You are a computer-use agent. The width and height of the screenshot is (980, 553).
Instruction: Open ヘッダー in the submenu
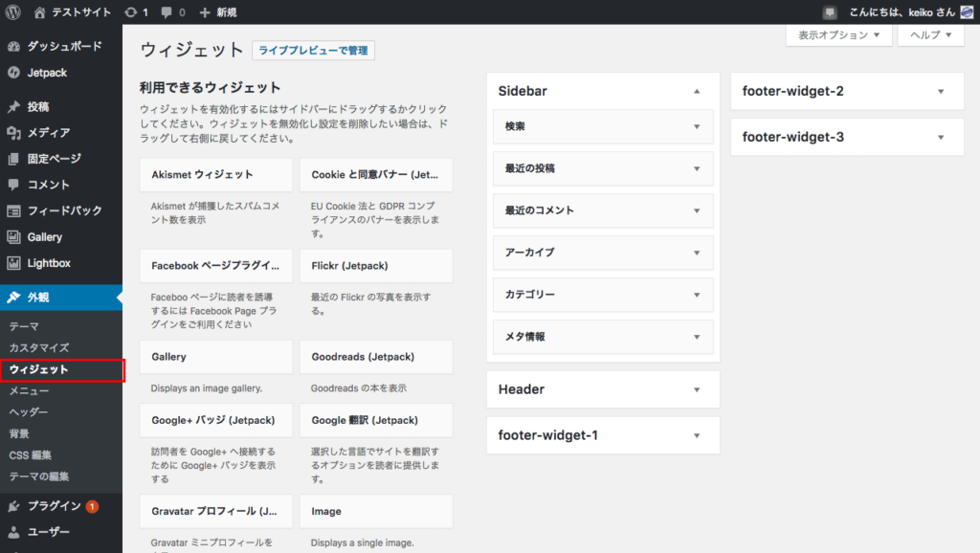point(28,411)
